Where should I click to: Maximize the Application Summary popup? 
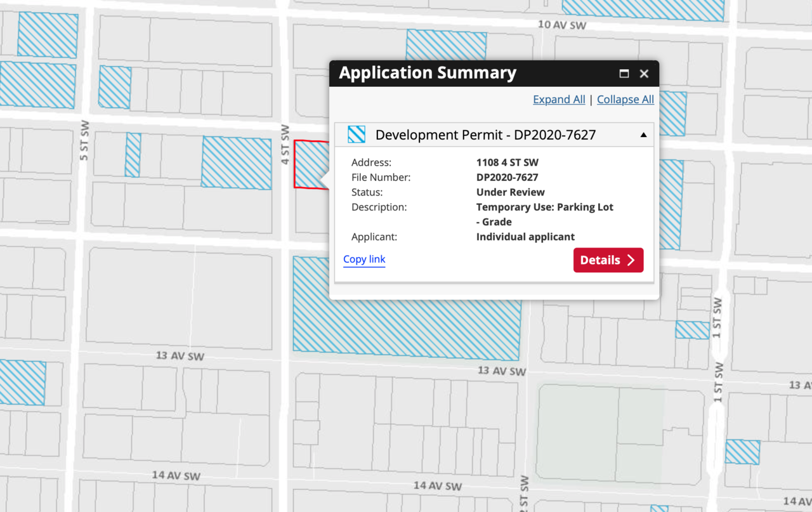click(624, 74)
